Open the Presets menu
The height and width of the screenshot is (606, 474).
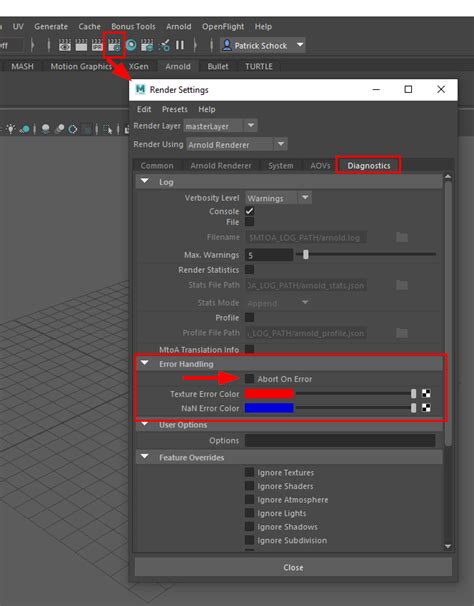point(174,109)
